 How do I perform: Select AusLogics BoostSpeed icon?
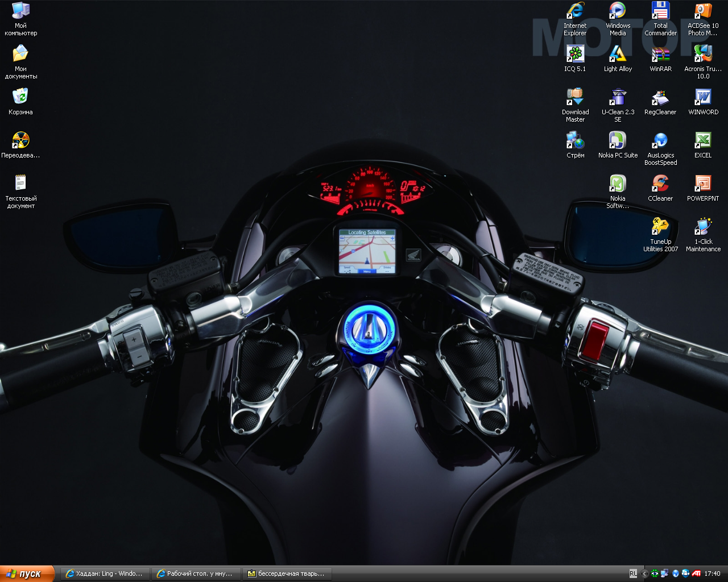tap(660, 140)
